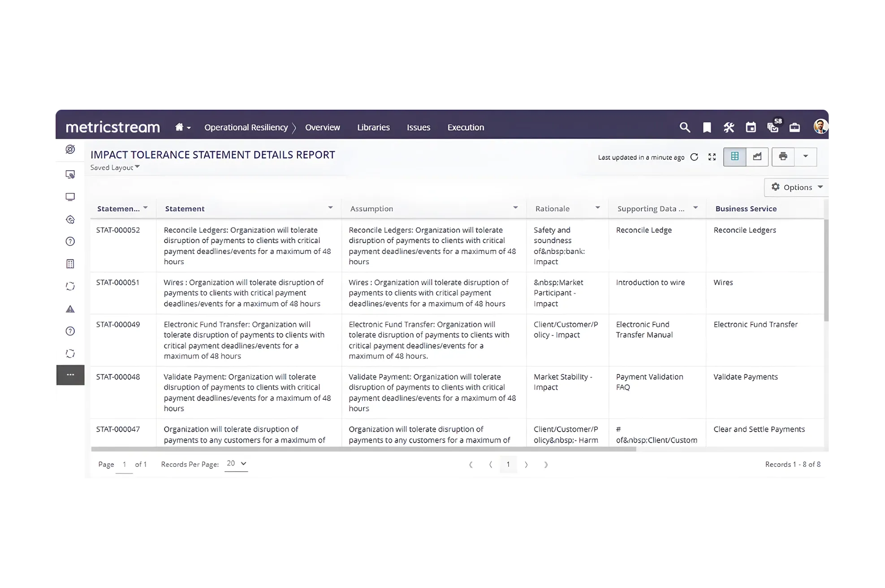885x588 pixels.
Task: Open the Saved Layout dropdown
Action: coord(115,167)
